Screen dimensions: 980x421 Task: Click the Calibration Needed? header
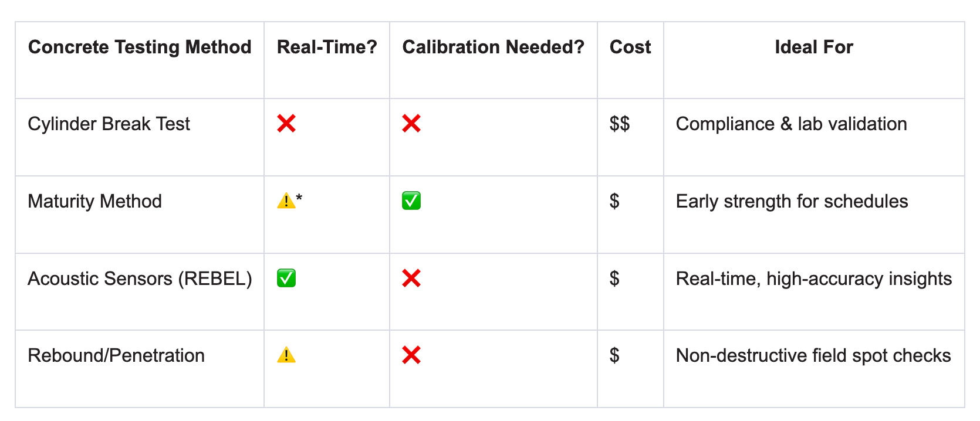click(493, 47)
